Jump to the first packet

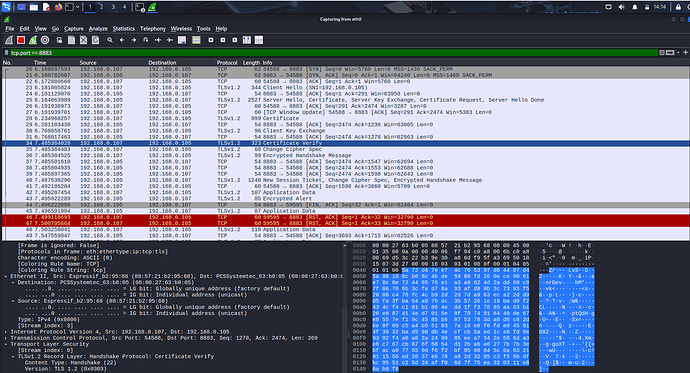click(158, 40)
